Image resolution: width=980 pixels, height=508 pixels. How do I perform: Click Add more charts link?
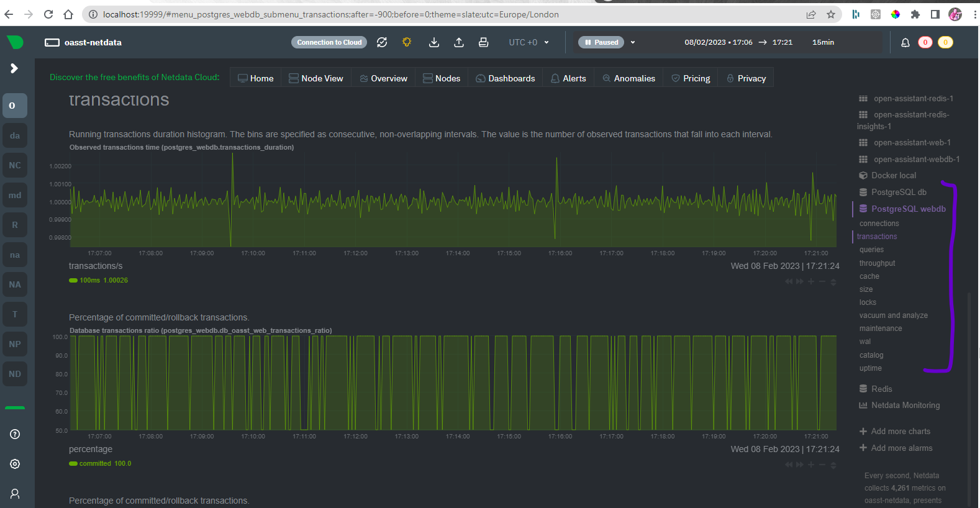tap(895, 432)
